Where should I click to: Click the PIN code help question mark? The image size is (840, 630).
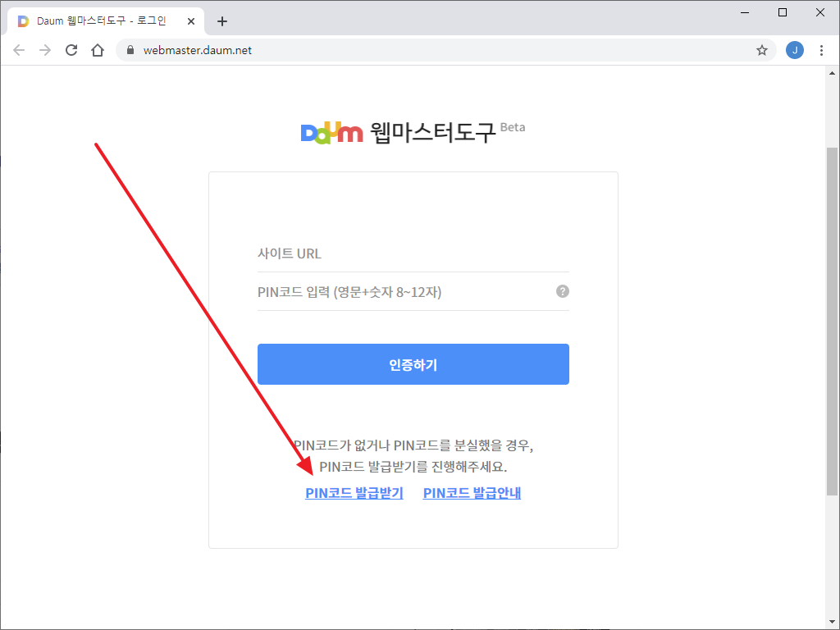(563, 291)
